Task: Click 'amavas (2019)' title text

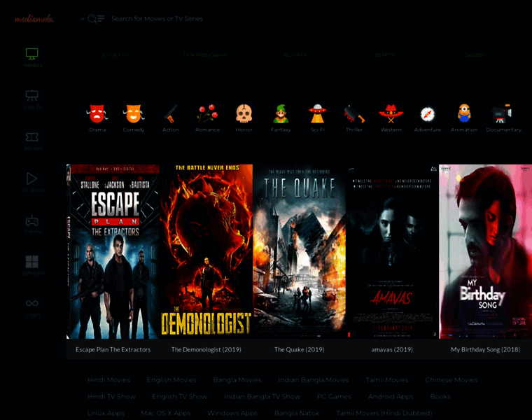Action: pyautogui.click(x=392, y=349)
